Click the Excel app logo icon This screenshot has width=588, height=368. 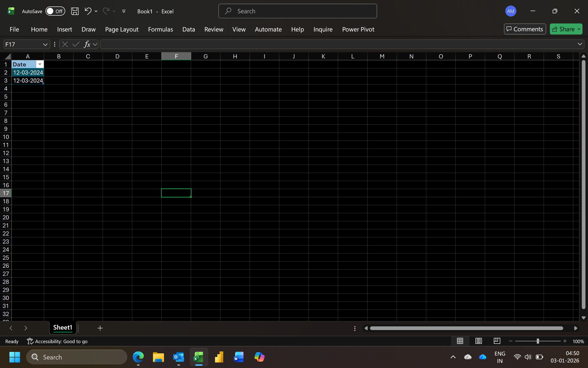pos(11,11)
